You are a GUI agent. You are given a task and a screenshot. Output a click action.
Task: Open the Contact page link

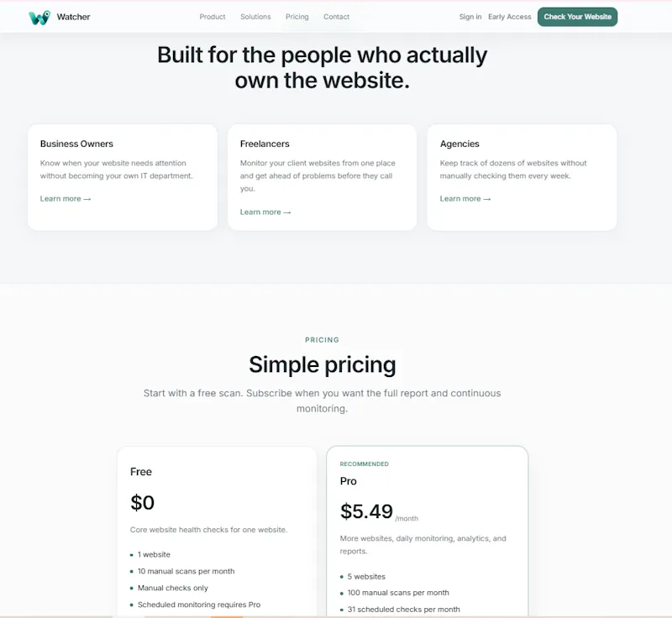pos(337,17)
